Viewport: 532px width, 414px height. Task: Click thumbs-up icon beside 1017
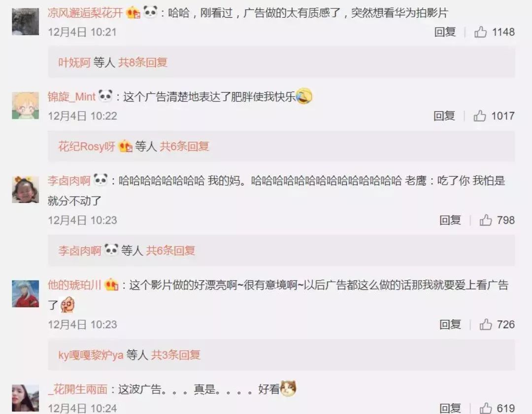[479, 116]
